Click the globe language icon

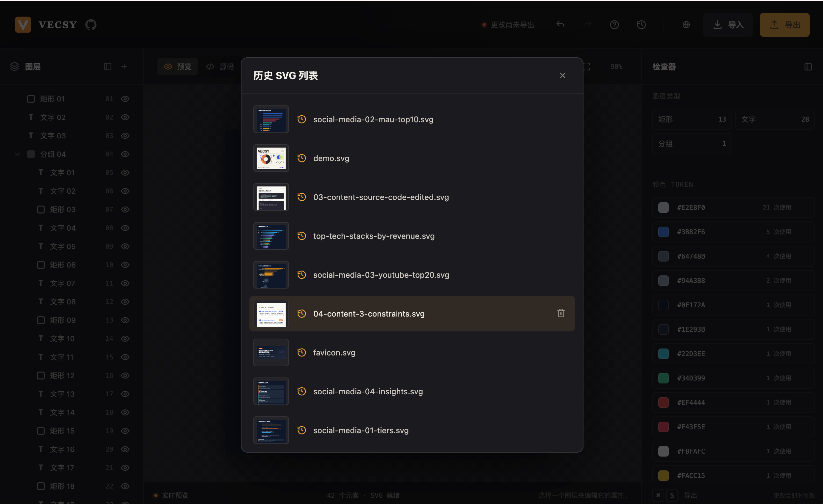click(x=686, y=25)
